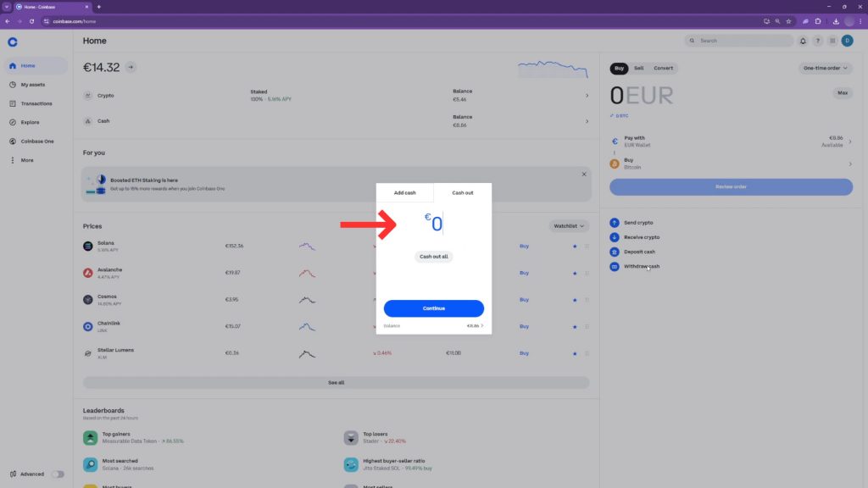
Task: Expand the Cash balance row chevron
Action: [x=587, y=121]
